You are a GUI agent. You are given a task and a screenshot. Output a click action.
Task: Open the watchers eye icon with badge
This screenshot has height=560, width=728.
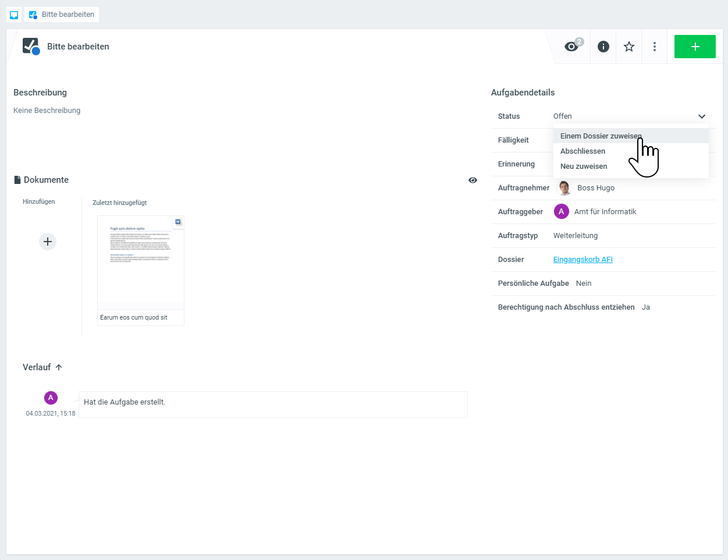coord(572,47)
